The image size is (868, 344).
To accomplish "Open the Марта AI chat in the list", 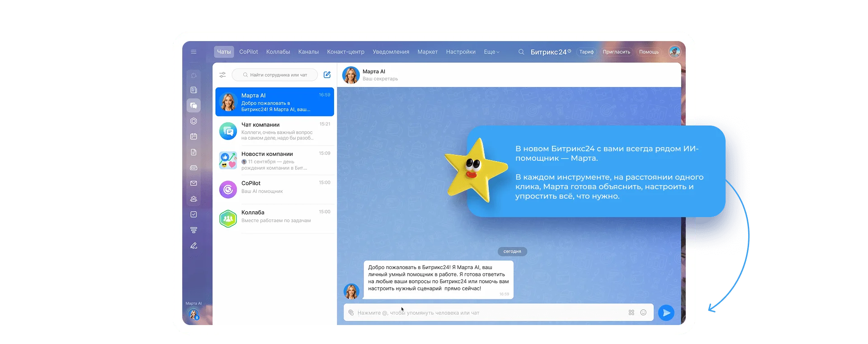I will (275, 102).
